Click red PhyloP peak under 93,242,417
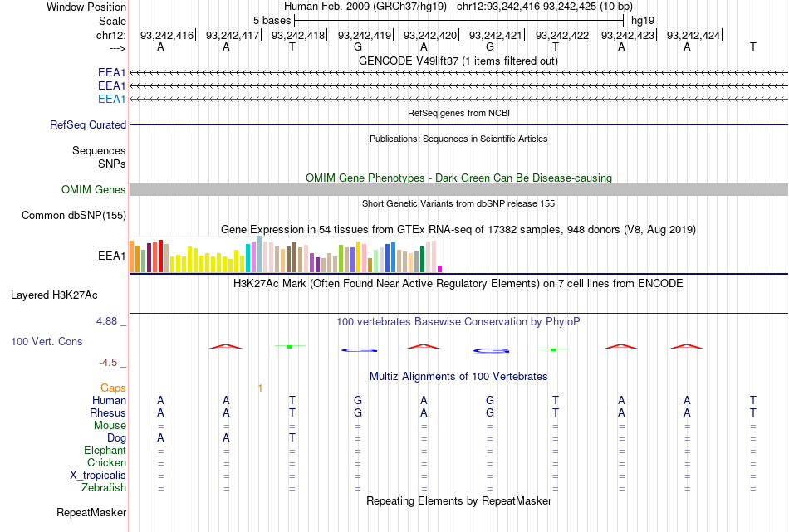This screenshot has height=532, width=789. (x=226, y=346)
